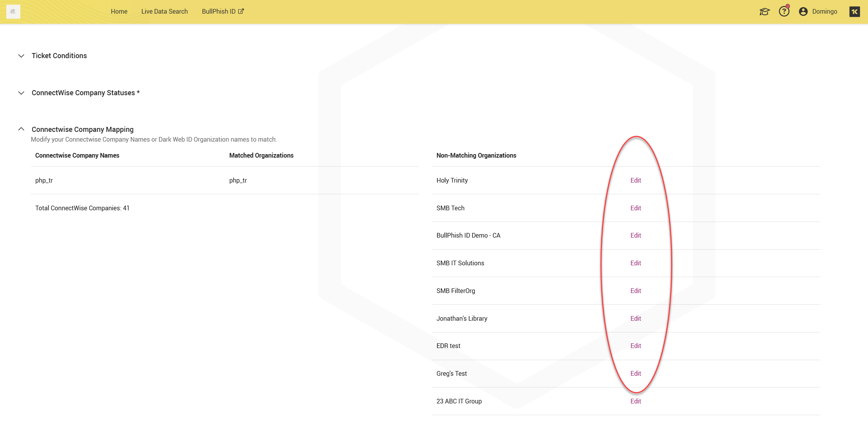Edit the Holy Trinity organization
The width and height of the screenshot is (868, 421).
click(636, 180)
